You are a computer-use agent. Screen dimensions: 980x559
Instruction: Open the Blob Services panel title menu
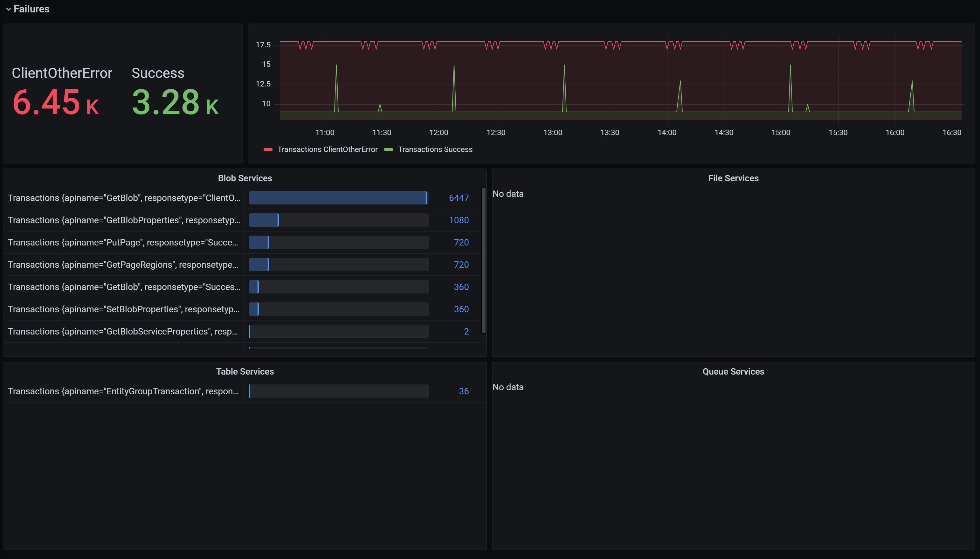(x=245, y=178)
